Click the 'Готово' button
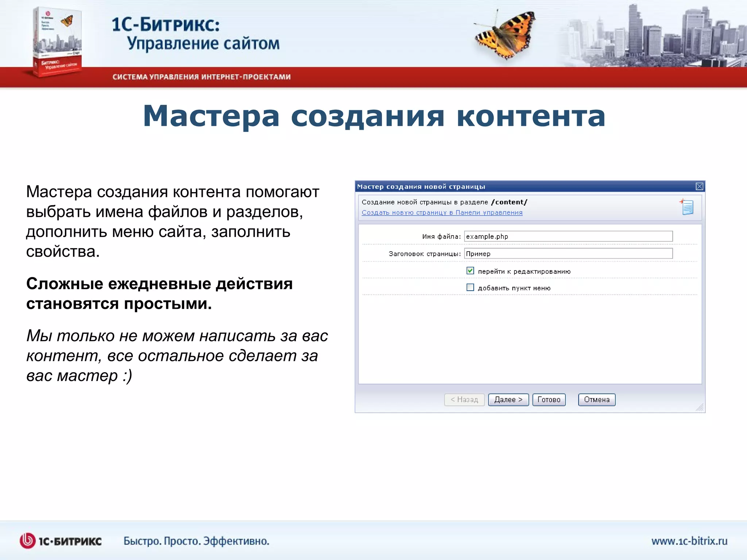Screen dimensions: 747x560 click(x=549, y=400)
